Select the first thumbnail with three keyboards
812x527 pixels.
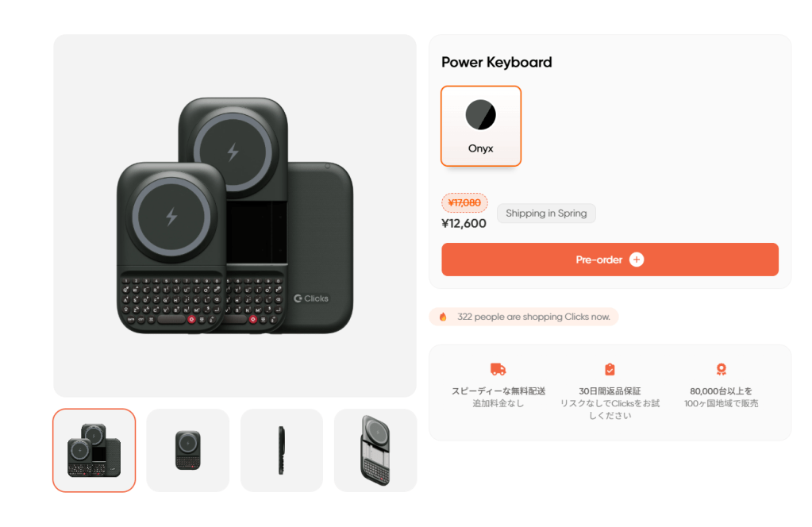[94, 450]
